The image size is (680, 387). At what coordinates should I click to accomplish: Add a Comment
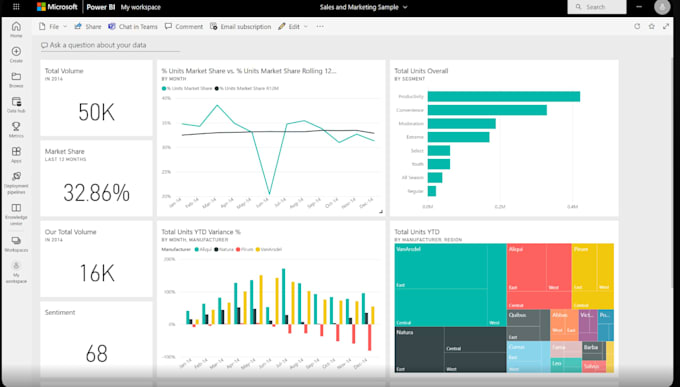pos(184,26)
